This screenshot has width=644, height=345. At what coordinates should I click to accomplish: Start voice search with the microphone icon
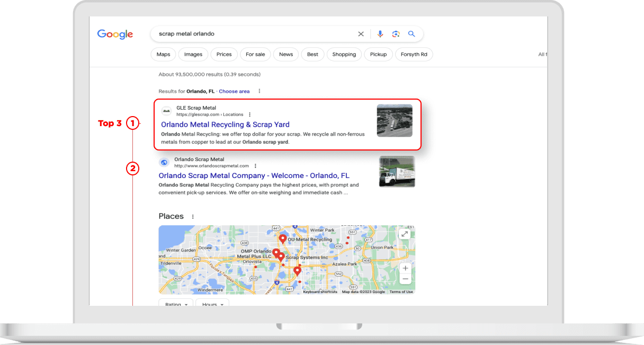(380, 34)
